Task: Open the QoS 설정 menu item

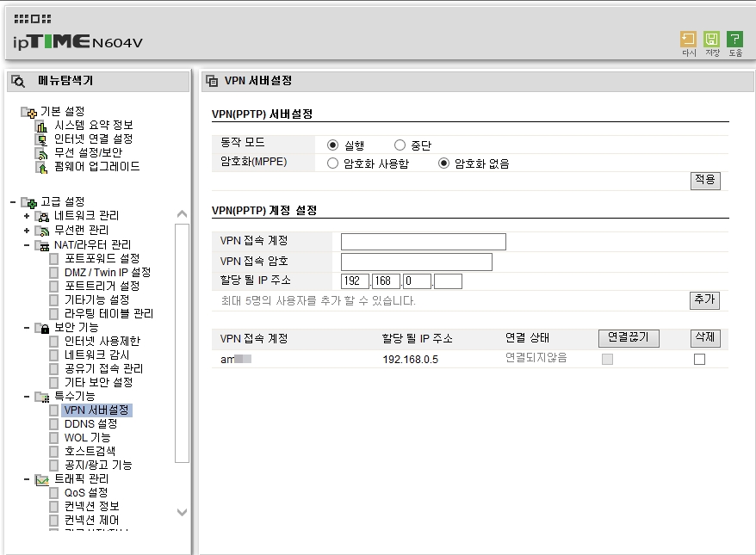Action: click(86, 493)
